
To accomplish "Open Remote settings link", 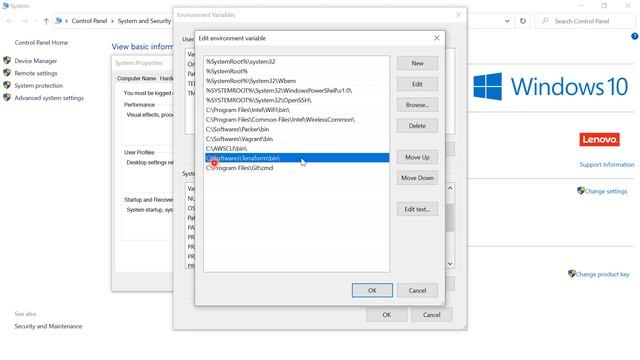I will click(36, 73).
